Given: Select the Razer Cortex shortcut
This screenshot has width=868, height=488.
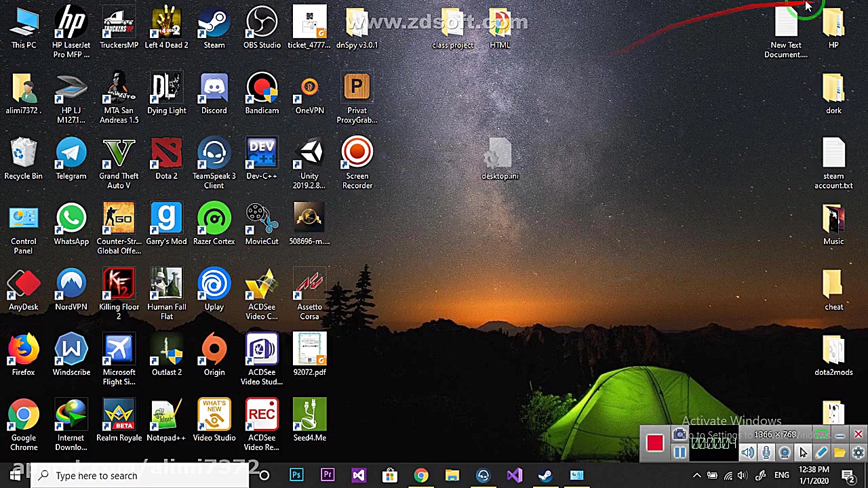Looking at the screenshot, I should [214, 224].
